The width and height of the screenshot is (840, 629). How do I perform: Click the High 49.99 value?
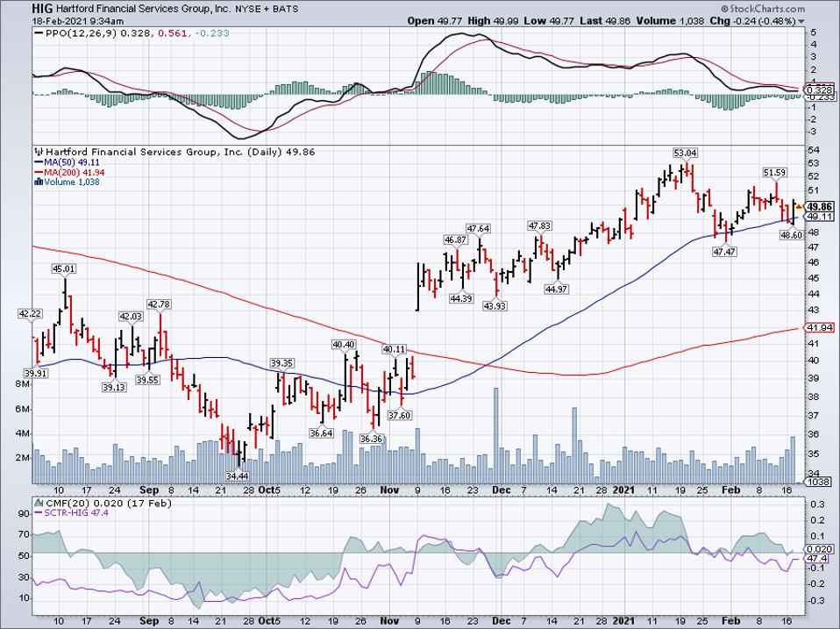point(493,21)
